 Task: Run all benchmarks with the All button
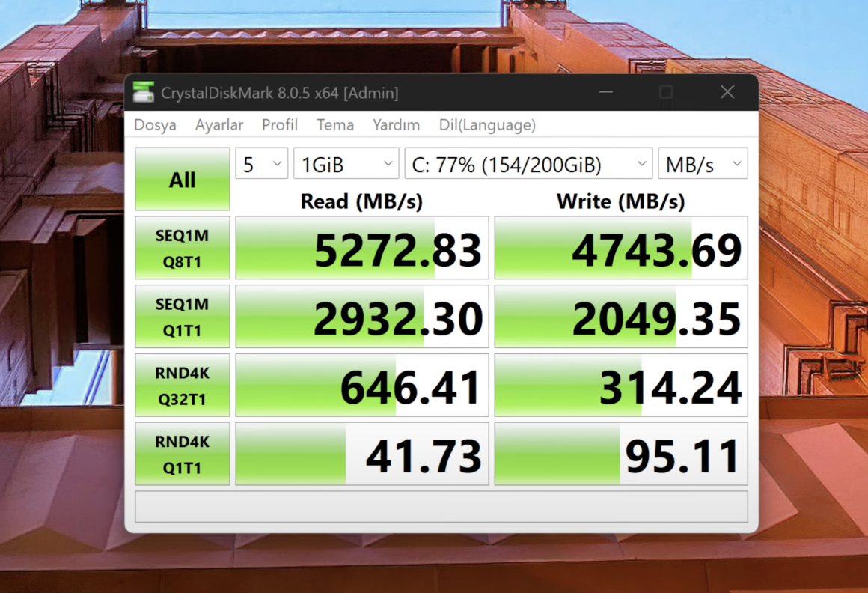pyautogui.click(x=182, y=179)
